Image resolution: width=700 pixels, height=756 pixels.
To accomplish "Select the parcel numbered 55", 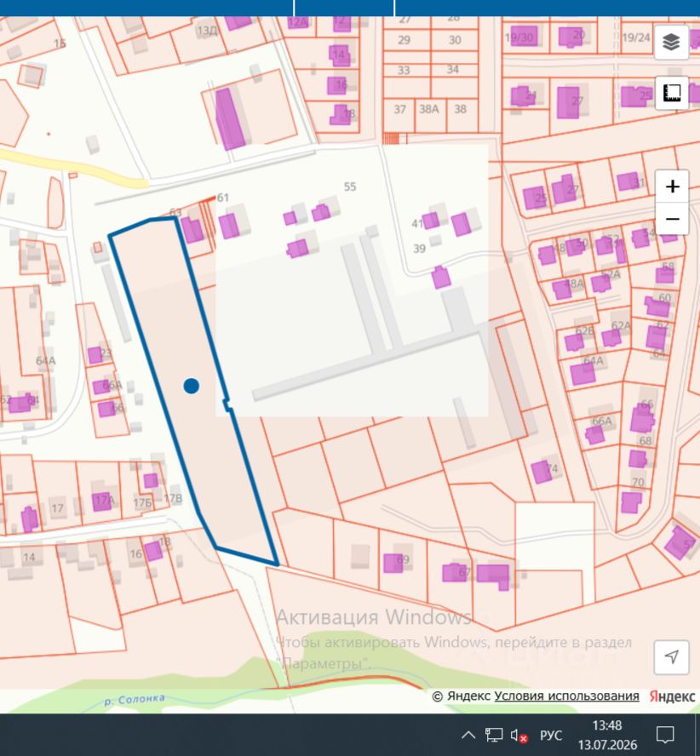I will pos(350,186).
